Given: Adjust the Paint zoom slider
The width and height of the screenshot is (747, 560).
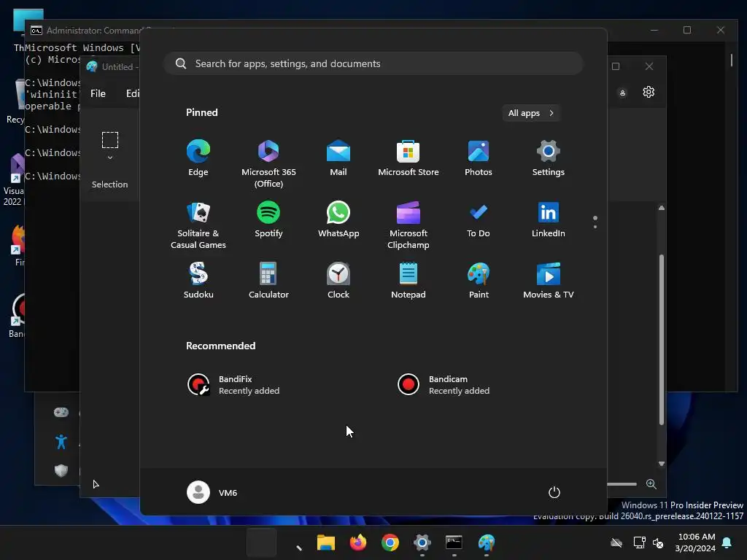Looking at the screenshot, I should tap(622, 484).
